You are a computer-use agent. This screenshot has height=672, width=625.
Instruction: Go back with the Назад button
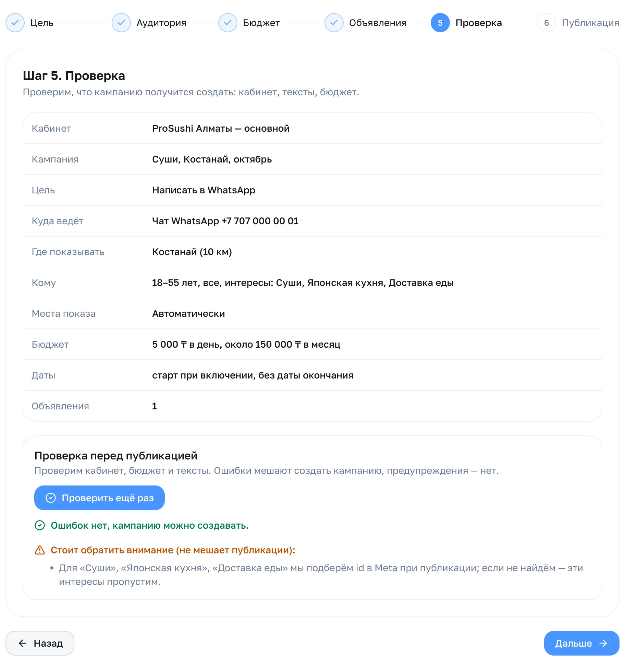point(40,643)
